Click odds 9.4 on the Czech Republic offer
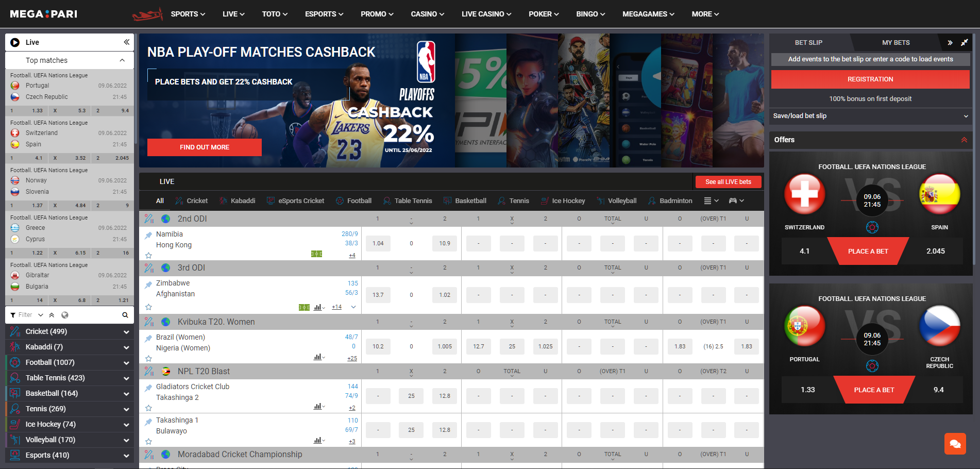The height and width of the screenshot is (469, 980). point(939,390)
